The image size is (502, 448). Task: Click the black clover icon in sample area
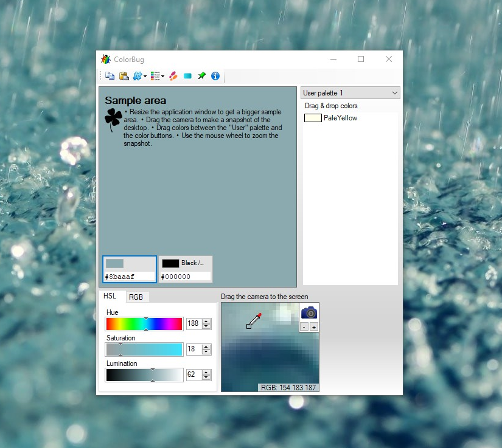point(113,120)
